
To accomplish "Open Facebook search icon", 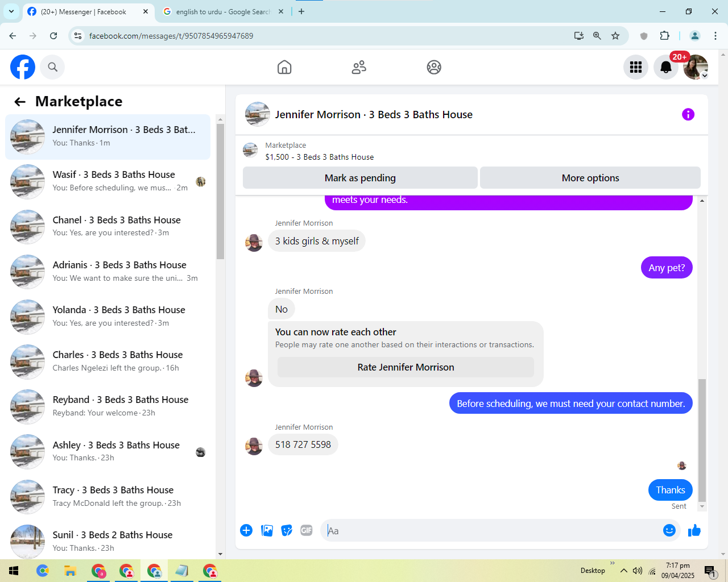I will pyautogui.click(x=53, y=67).
